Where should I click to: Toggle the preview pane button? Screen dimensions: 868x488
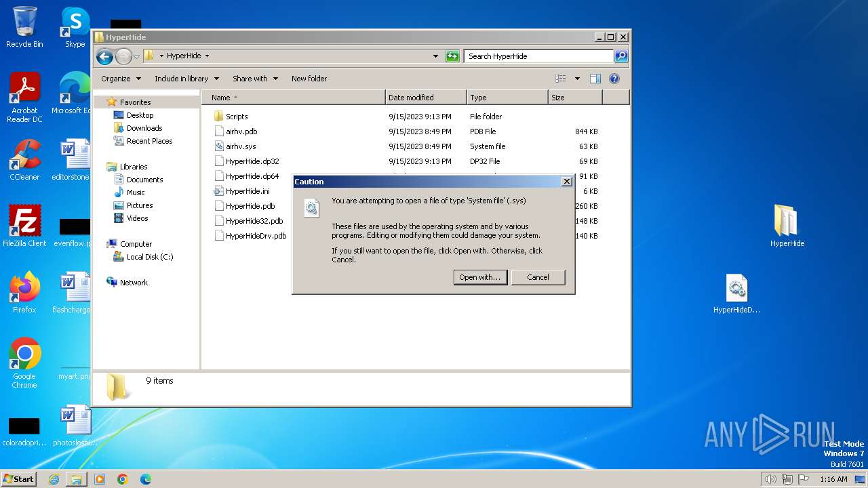click(x=595, y=79)
